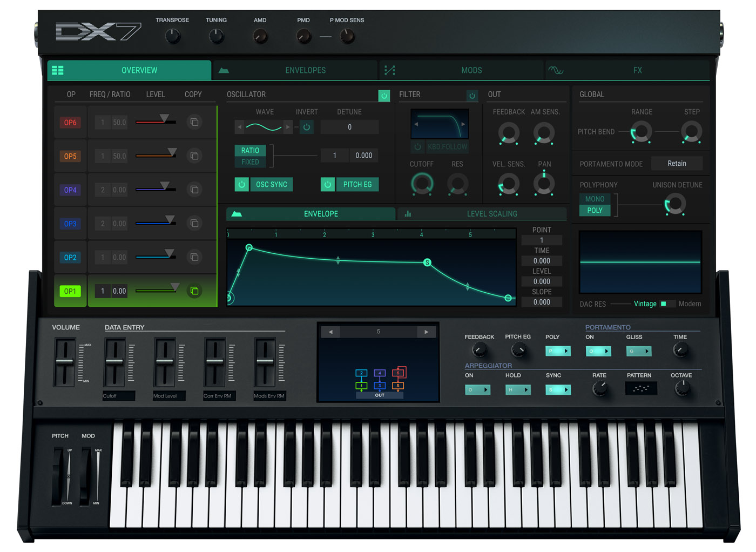
Task: Click the copy icon for OP6
Action: point(194,122)
